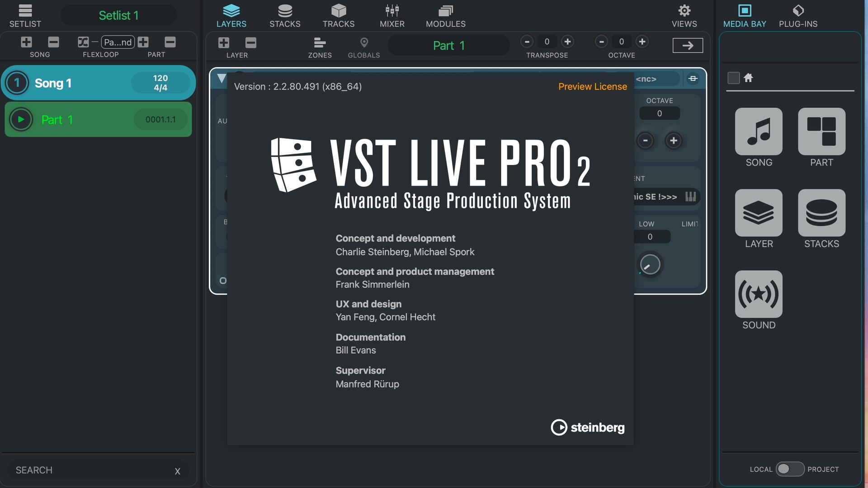Screen dimensions: 868x488
Task: Open the Tracks view
Action: tap(338, 15)
